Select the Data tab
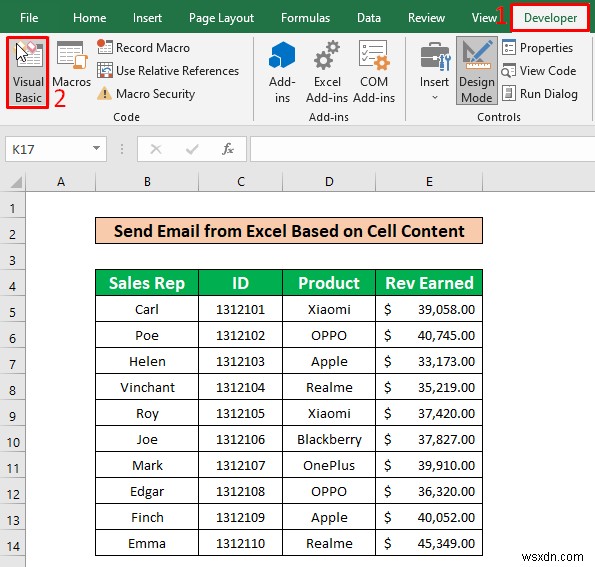 368,18
